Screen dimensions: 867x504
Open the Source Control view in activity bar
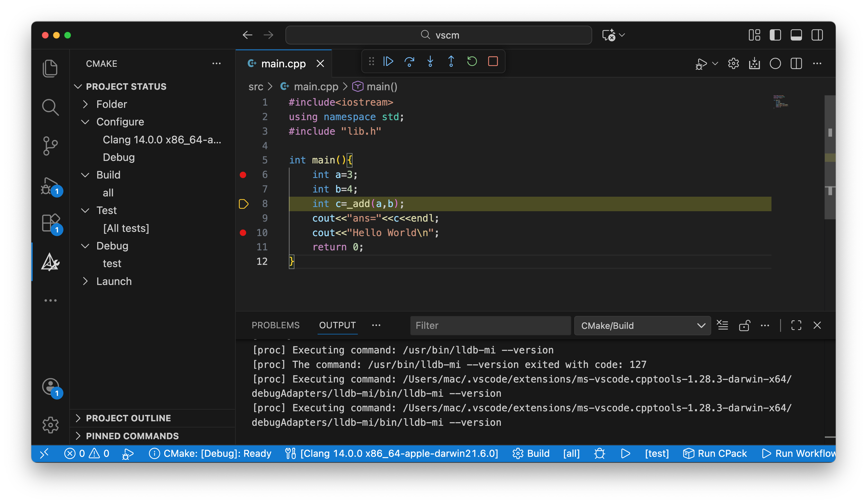pos(50,146)
